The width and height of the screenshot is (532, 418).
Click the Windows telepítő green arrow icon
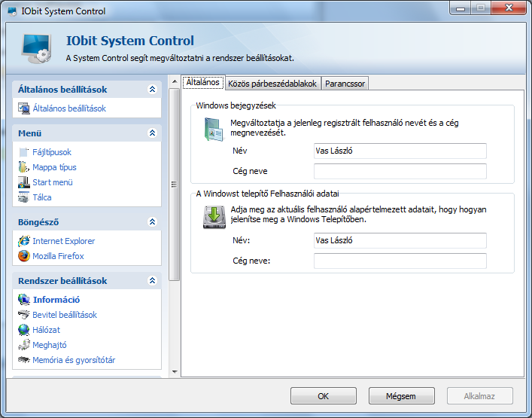tap(214, 217)
